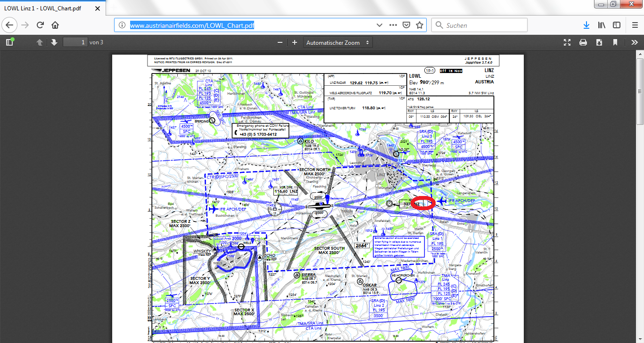Zoom in on the PDF

click(295, 42)
